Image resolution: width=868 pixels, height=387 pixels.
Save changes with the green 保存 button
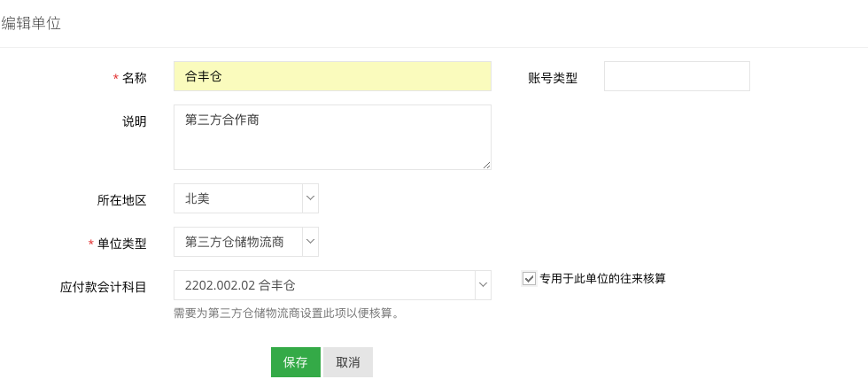(296, 362)
